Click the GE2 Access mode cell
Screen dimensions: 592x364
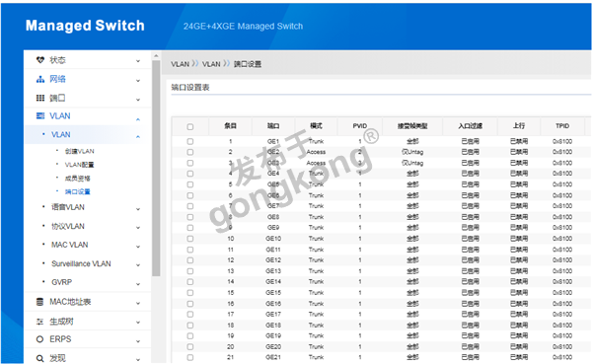pyautogui.click(x=316, y=152)
